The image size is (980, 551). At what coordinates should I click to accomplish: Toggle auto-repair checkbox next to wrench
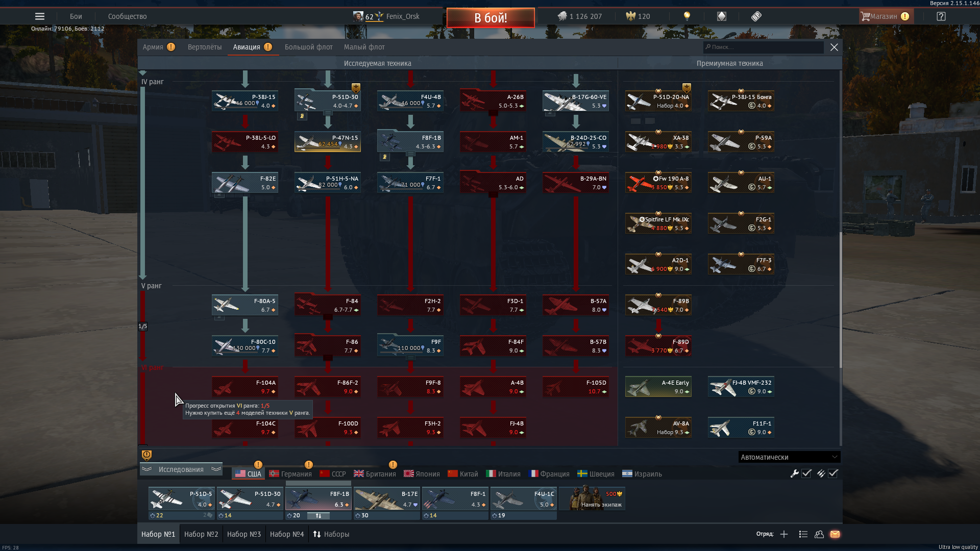pos(806,473)
